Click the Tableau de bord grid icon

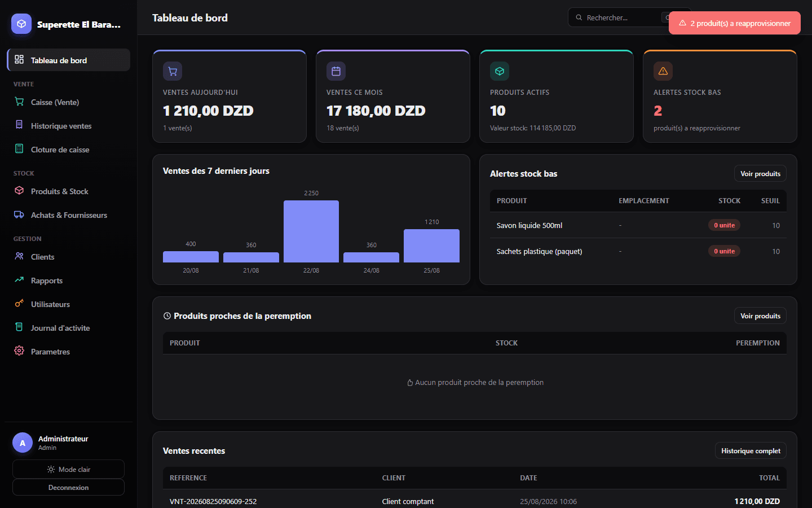point(19,59)
